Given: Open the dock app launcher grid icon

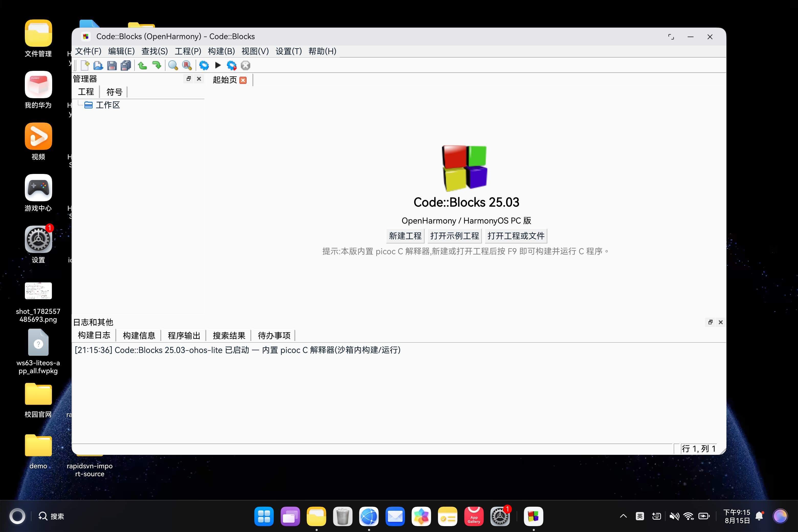Looking at the screenshot, I should [x=264, y=516].
